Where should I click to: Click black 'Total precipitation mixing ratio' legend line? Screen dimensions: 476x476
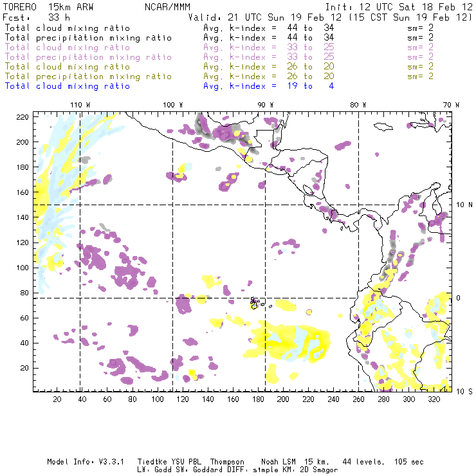pos(88,38)
